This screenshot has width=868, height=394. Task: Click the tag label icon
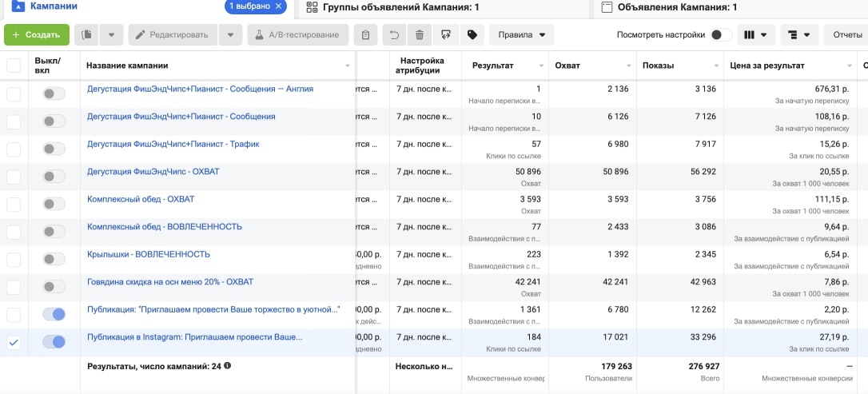coord(472,35)
